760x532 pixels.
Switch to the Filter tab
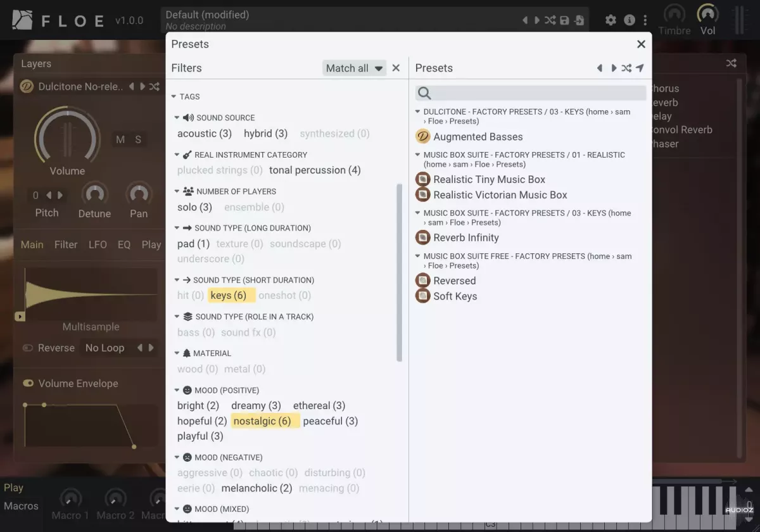point(66,244)
